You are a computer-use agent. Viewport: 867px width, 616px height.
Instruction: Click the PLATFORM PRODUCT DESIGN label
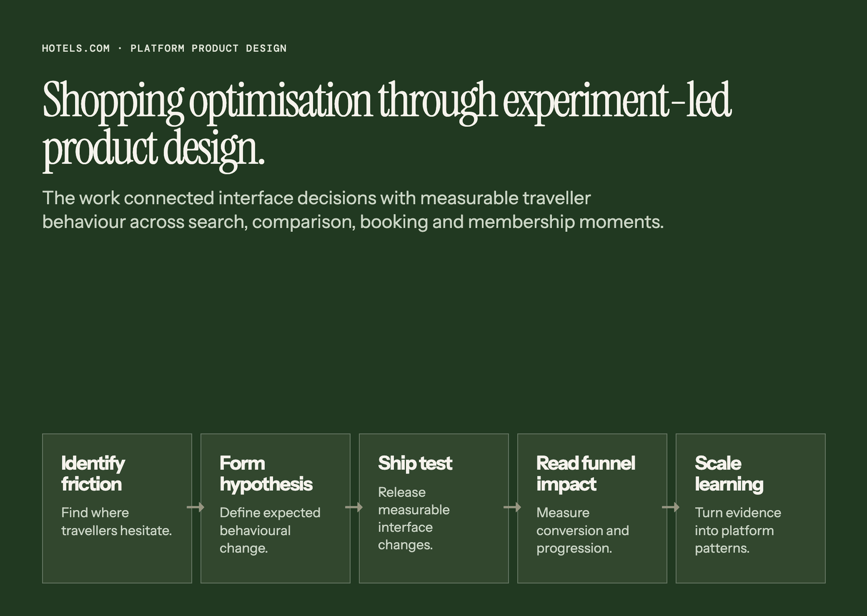pyautogui.click(x=209, y=48)
